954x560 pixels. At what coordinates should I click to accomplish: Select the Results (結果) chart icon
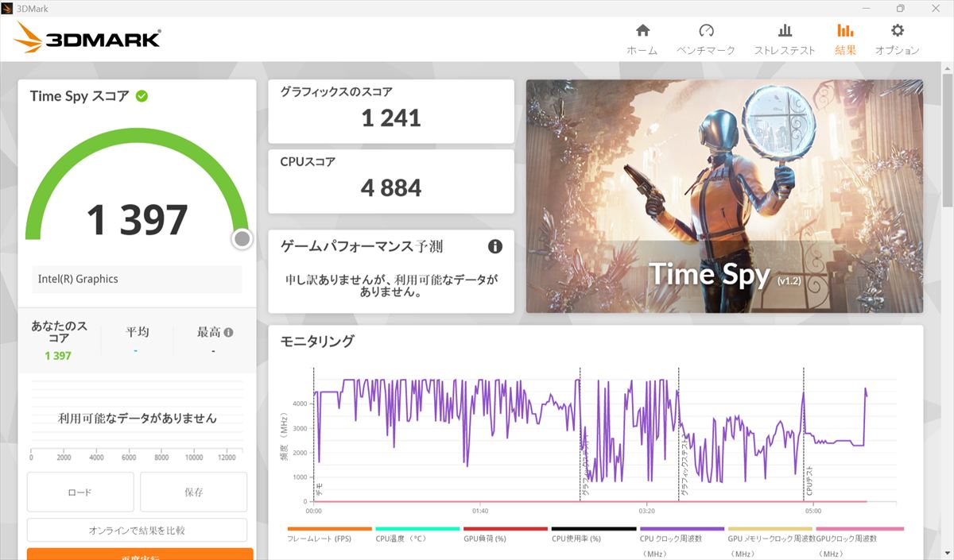click(x=845, y=31)
